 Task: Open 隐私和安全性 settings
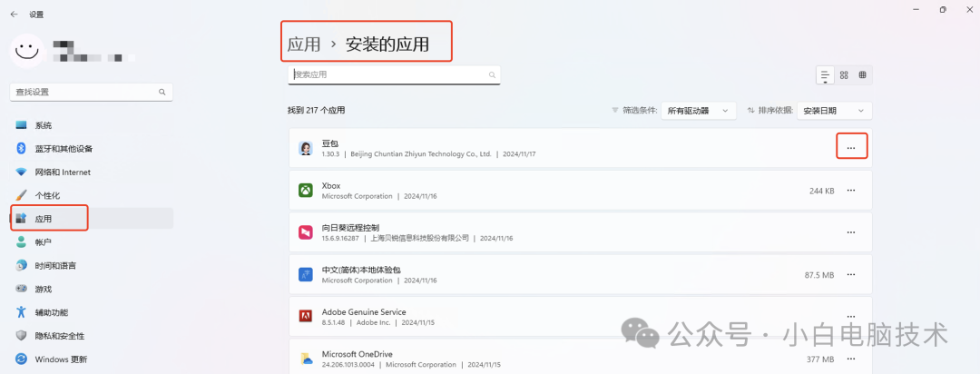(92, 336)
